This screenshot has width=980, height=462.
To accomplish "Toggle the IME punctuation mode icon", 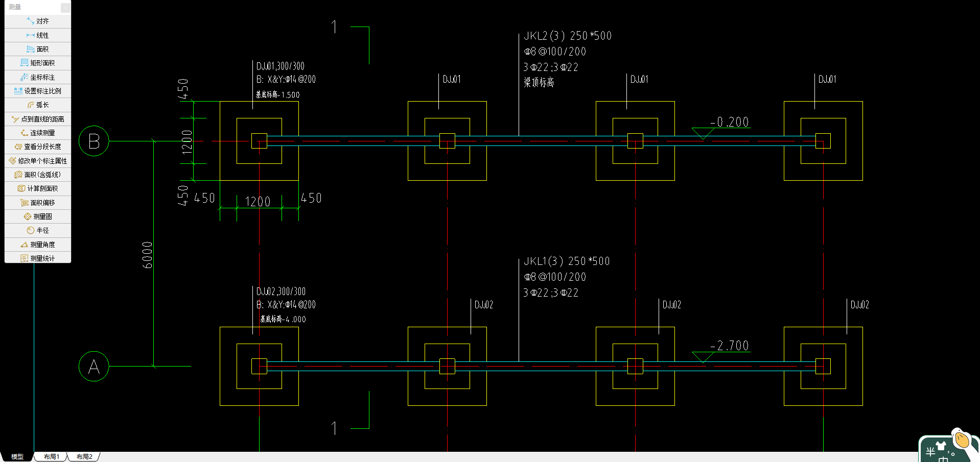I will pos(951,452).
